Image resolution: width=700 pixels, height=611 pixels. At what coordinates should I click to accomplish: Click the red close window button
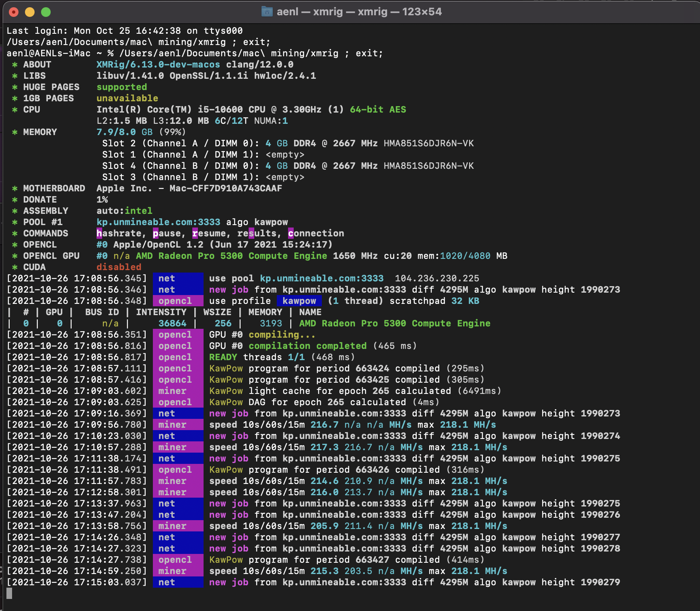point(14,12)
